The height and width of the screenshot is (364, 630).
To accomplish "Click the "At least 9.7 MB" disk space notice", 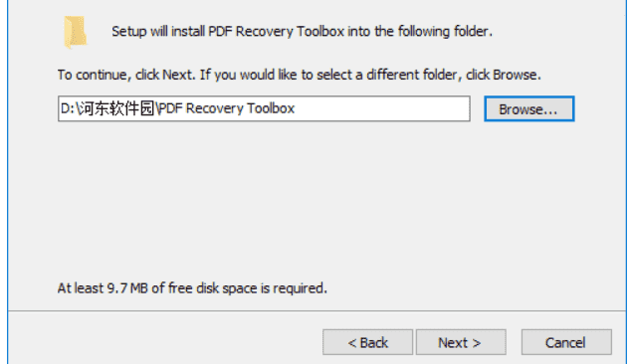I will tap(192, 288).
